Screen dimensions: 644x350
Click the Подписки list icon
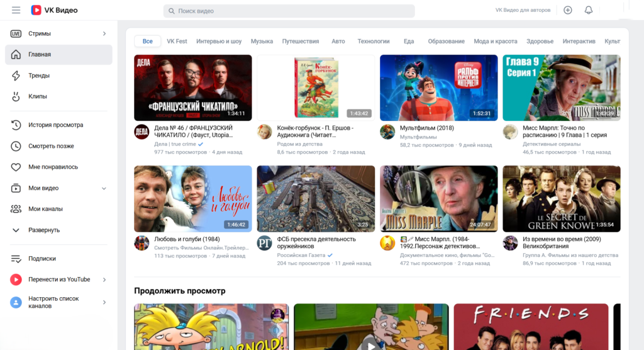pos(16,259)
